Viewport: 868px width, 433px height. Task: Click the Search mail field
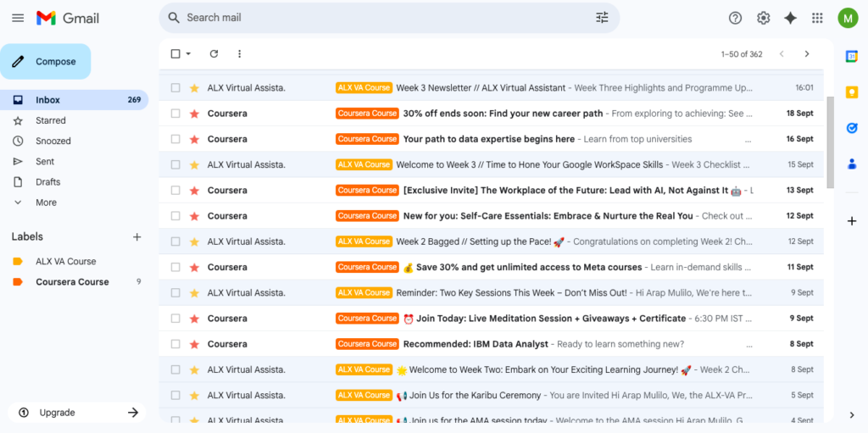click(387, 18)
